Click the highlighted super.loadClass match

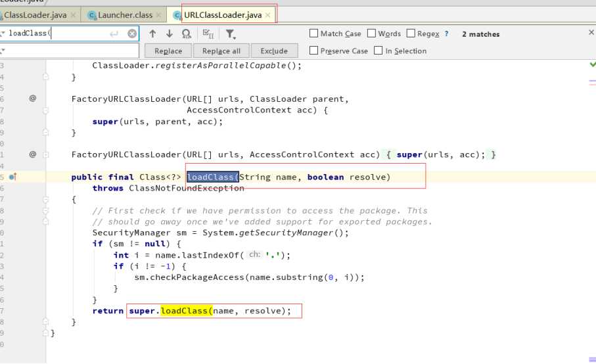[186, 311]
